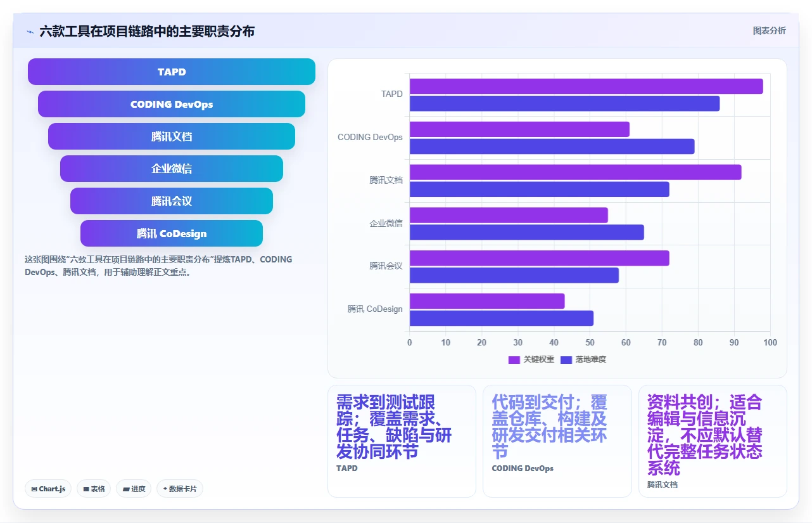This screenshot has width=812, height=523.
Task: Click the 腾讯文档 y-axis label
Action: tap(386, 180)
